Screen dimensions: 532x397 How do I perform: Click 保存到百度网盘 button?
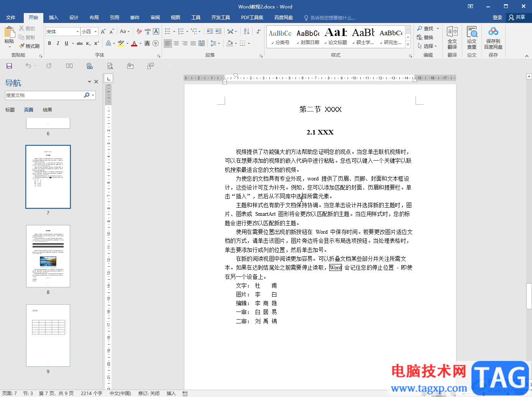coord(493,38)
